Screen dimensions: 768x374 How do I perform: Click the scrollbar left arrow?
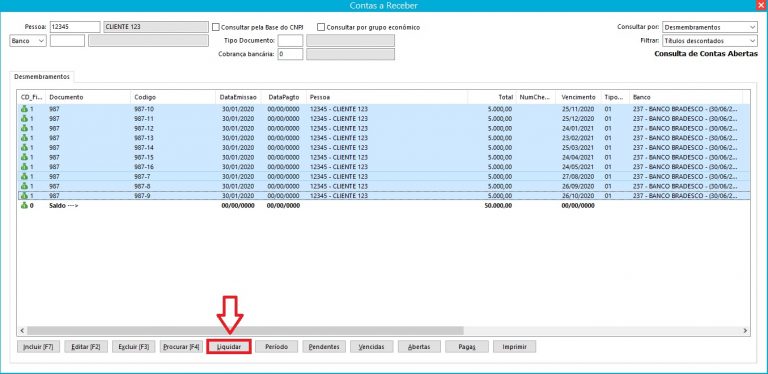(22, 331)
